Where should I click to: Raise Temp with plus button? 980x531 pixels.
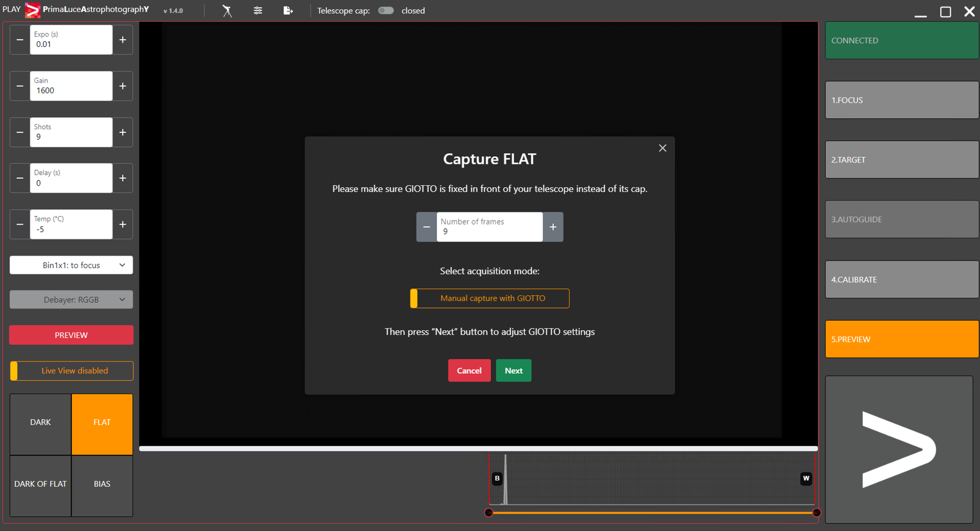pos(122,225)
